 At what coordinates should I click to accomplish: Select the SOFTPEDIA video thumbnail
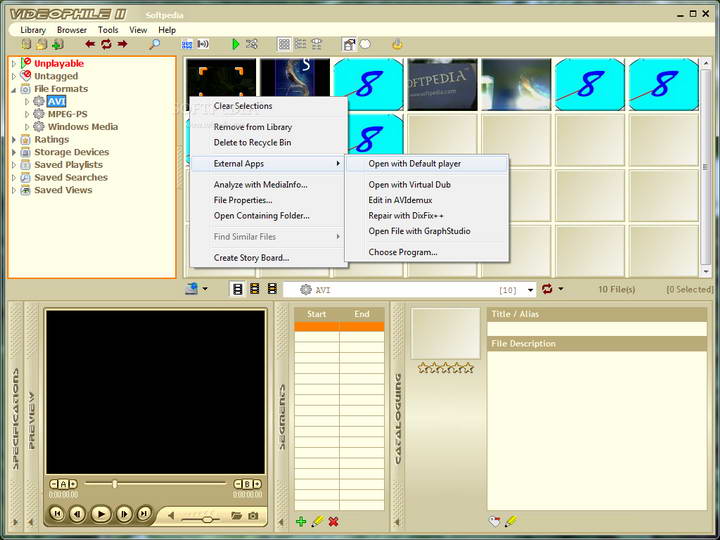pyautogui.click(x=443, y=83)
